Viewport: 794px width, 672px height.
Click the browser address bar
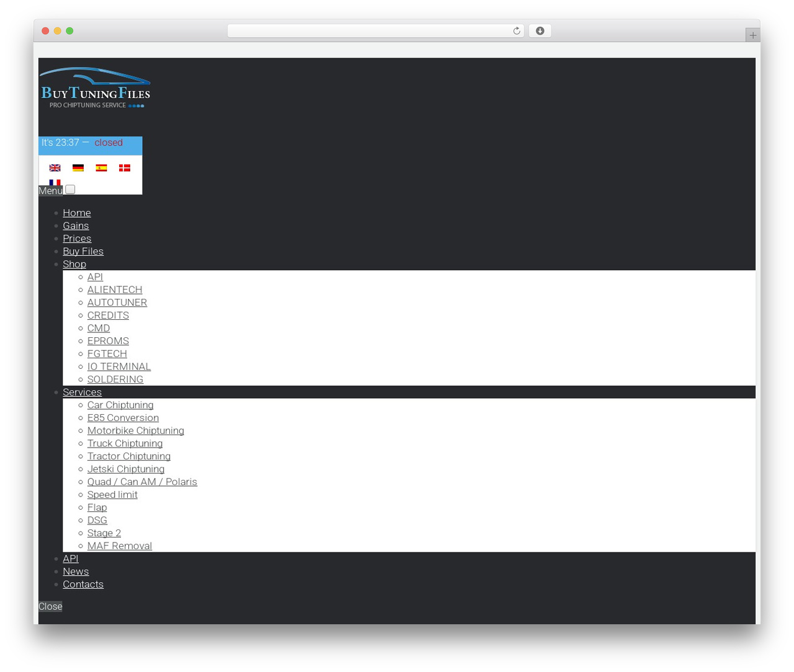coord(376,31)
